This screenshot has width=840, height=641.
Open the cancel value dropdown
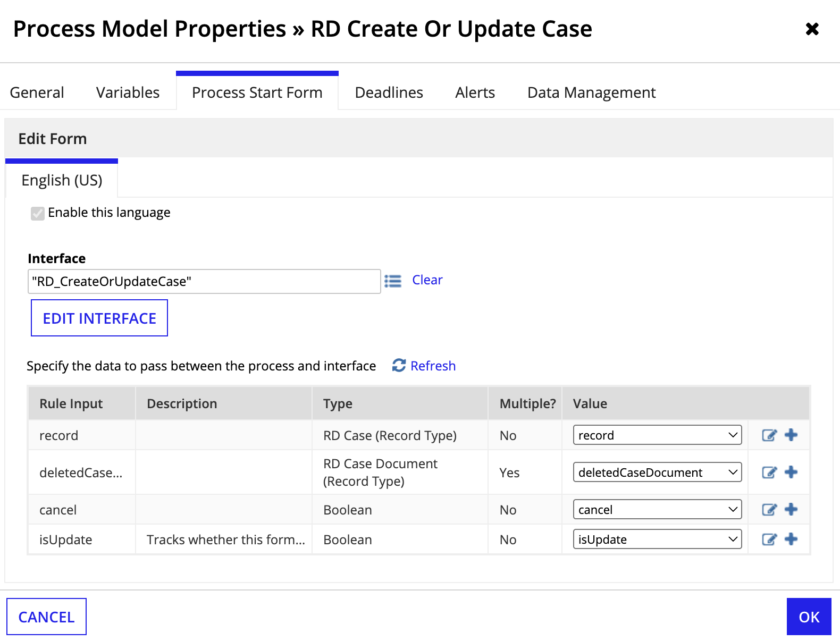pos(657,510)
